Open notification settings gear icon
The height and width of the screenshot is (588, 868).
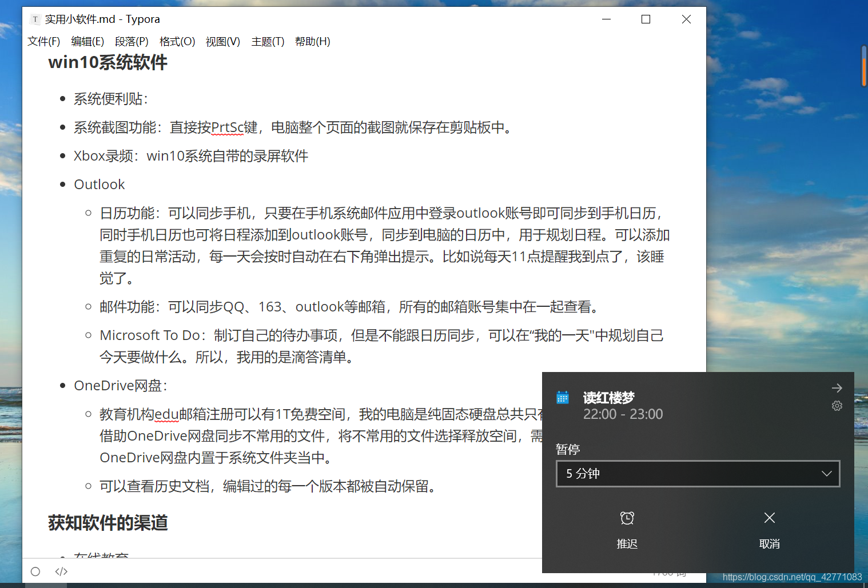(837, 406)
